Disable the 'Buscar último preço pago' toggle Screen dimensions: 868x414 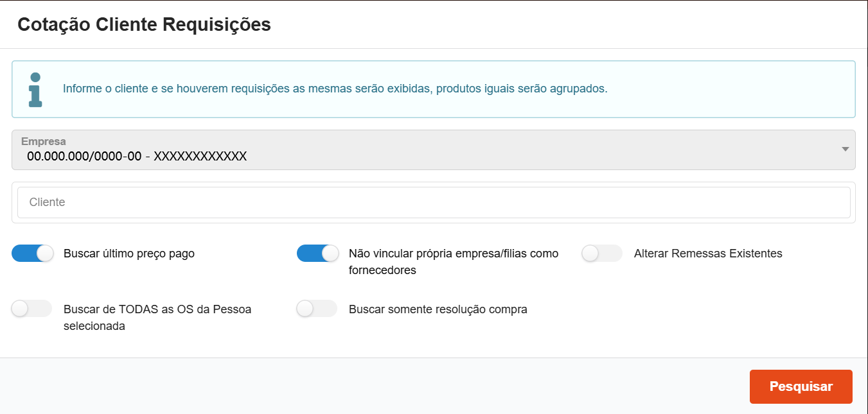coord(31,253)
